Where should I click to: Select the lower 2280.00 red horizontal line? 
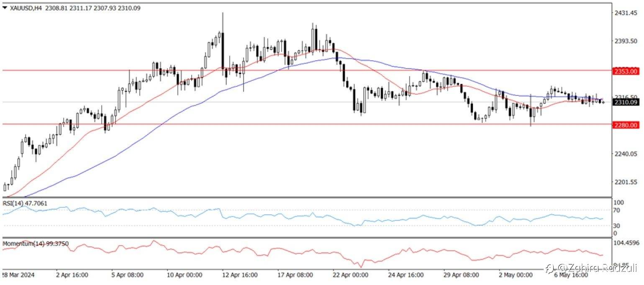pos(306,124)
